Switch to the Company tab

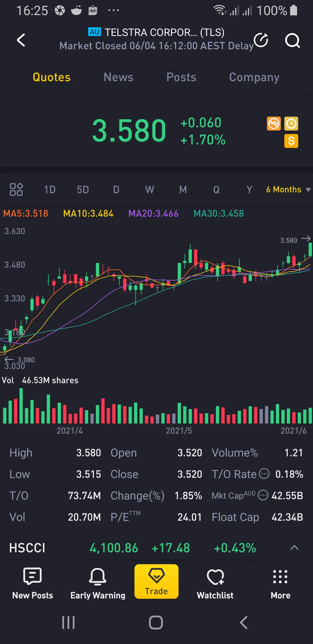254,77
